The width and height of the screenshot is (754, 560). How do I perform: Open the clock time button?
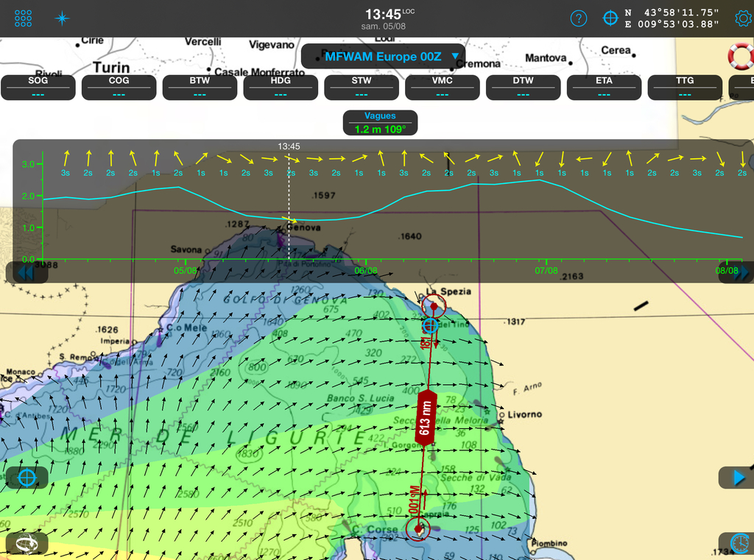coord(739,543)
